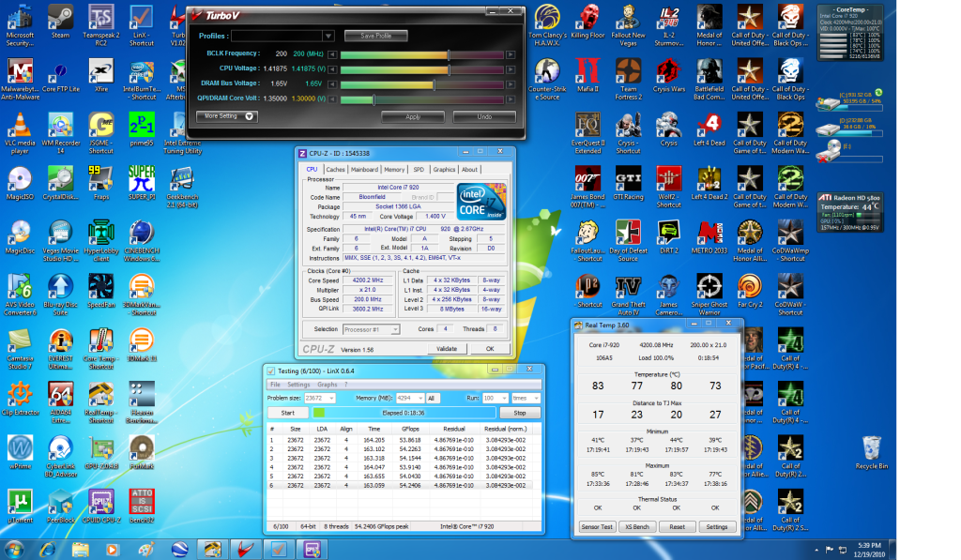
Task: Expand More Setting in TurboV
Action: click(x=227, y=116)
